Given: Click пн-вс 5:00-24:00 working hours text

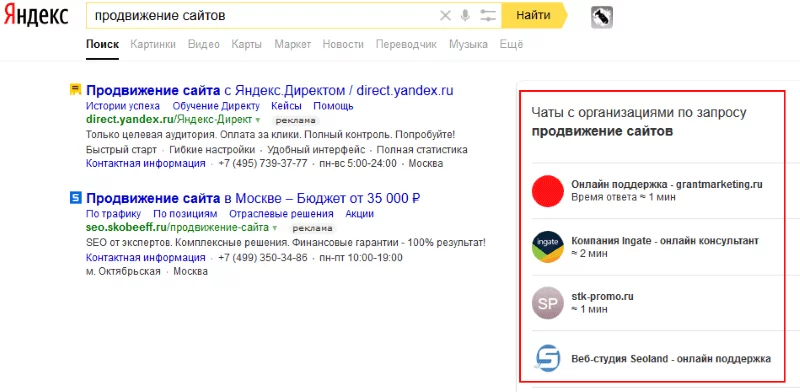Looking at the screenshot, I should click(x=358, y=163).
